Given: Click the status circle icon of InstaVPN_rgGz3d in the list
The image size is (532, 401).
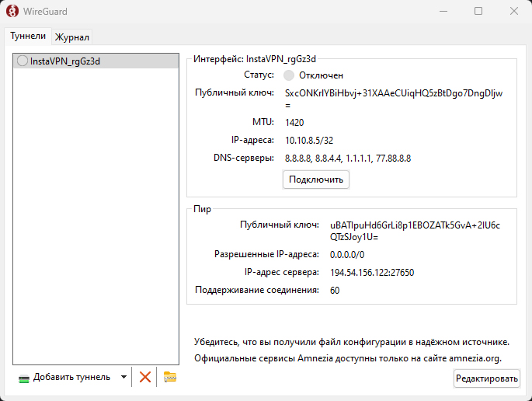Looking at the screenshot, I should point(23,61).
